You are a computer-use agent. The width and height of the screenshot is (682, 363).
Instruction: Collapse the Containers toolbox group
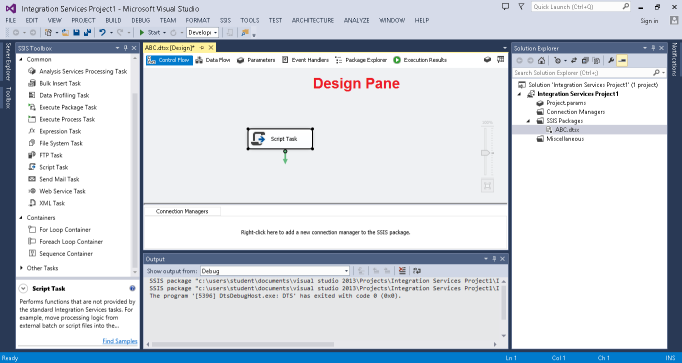coord(21,217)
